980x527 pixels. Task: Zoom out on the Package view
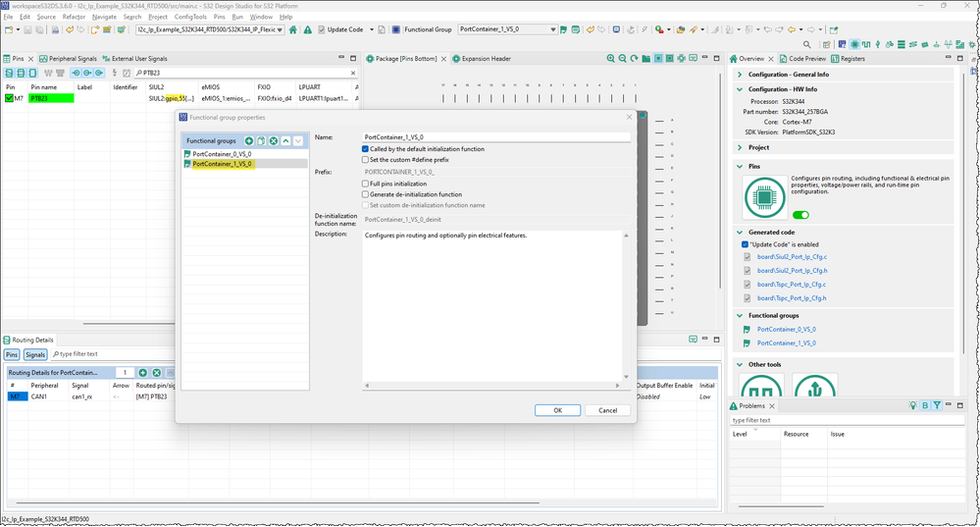623,59
